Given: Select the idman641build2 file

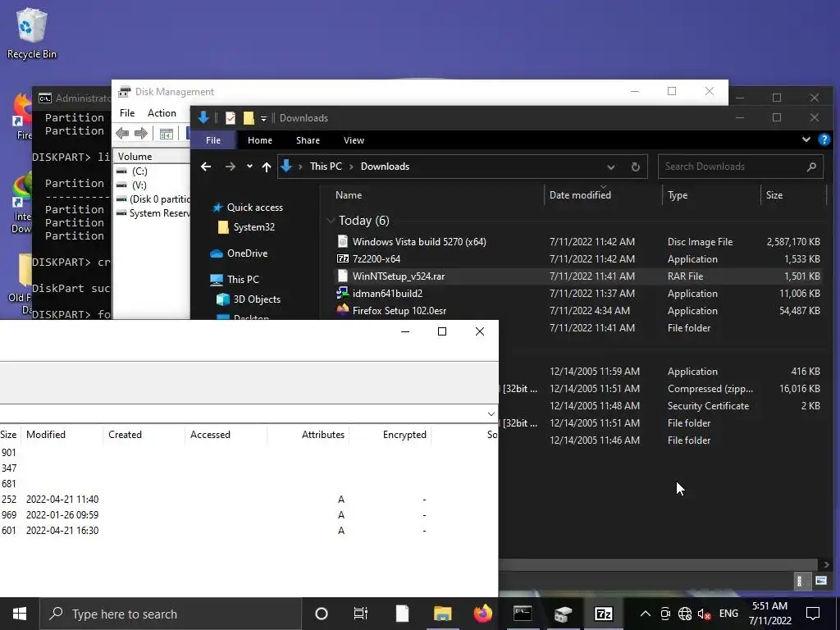Looking at the screenshot, I should (387, 294).
